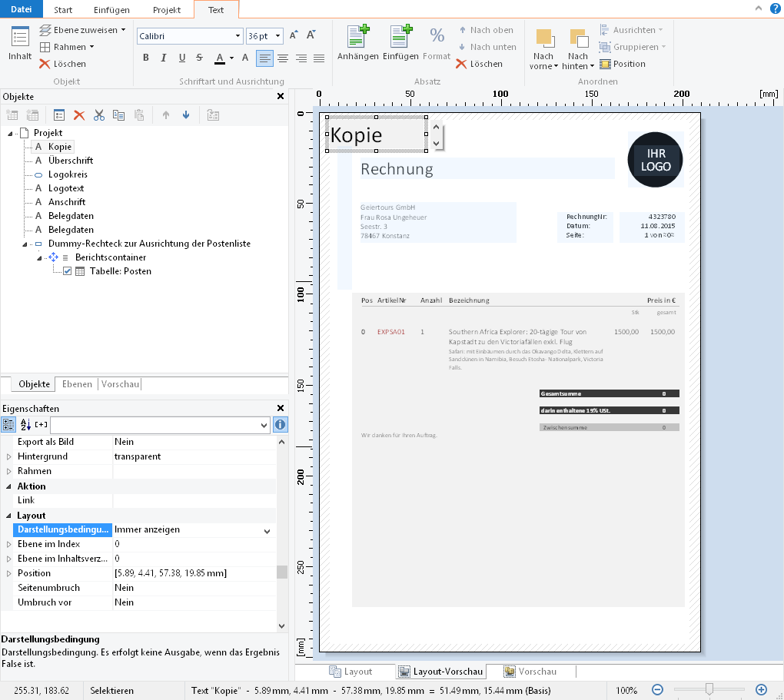
Task: Toggle checkbox for Tabelle: Posten
Action: pos(68,271)
